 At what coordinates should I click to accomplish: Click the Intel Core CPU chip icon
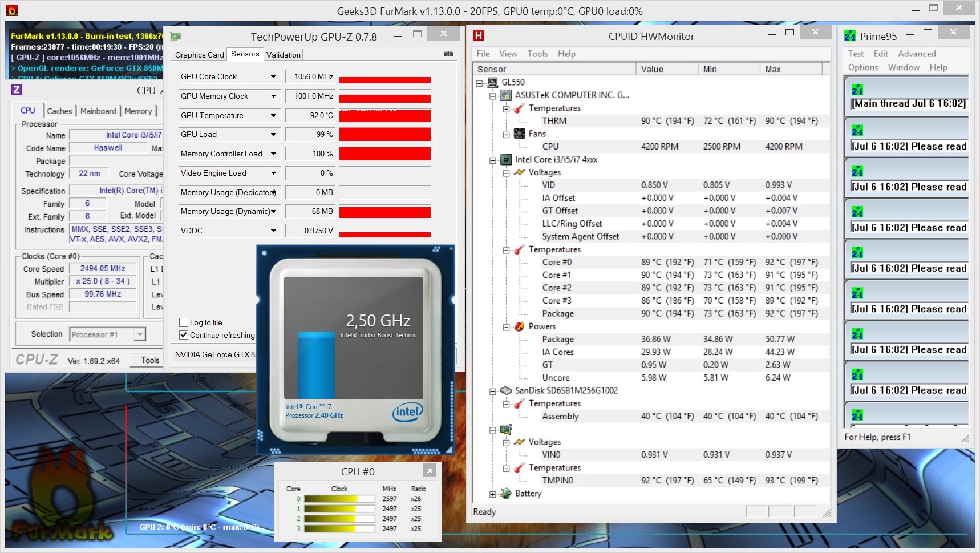point(506,159)
